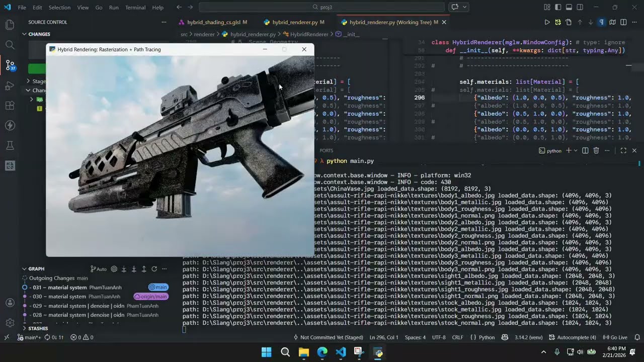
Task: Navigate back with title bar arrow
Action: pyautogui.click(x=179, y=7)
